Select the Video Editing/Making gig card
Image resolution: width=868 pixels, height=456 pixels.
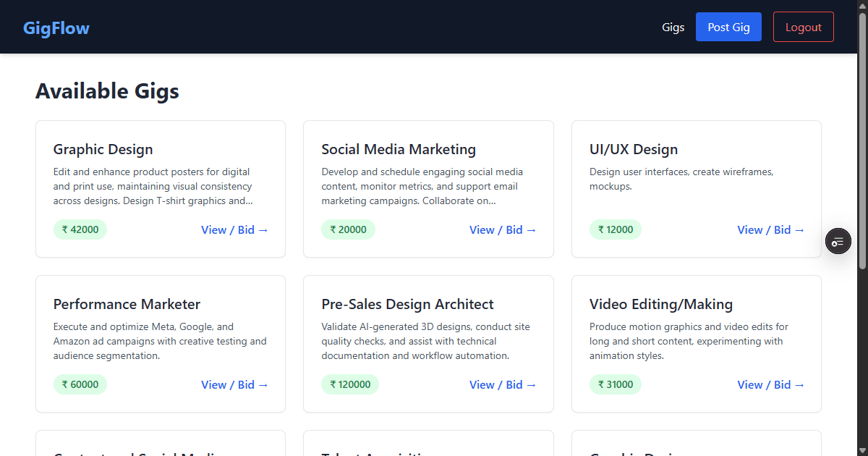click(x=696, y=343)
